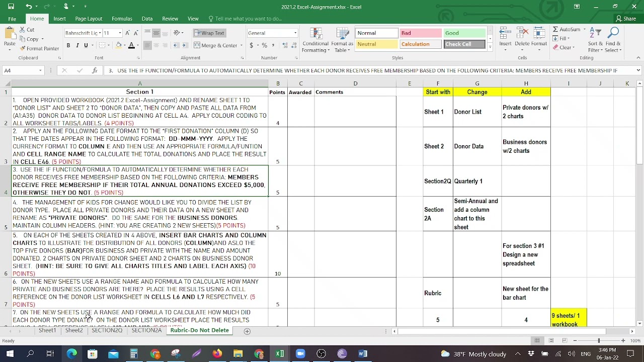This screenshot has width=644, height=362.
Task: Cut the selected cell contents
Action: point(27,30)
